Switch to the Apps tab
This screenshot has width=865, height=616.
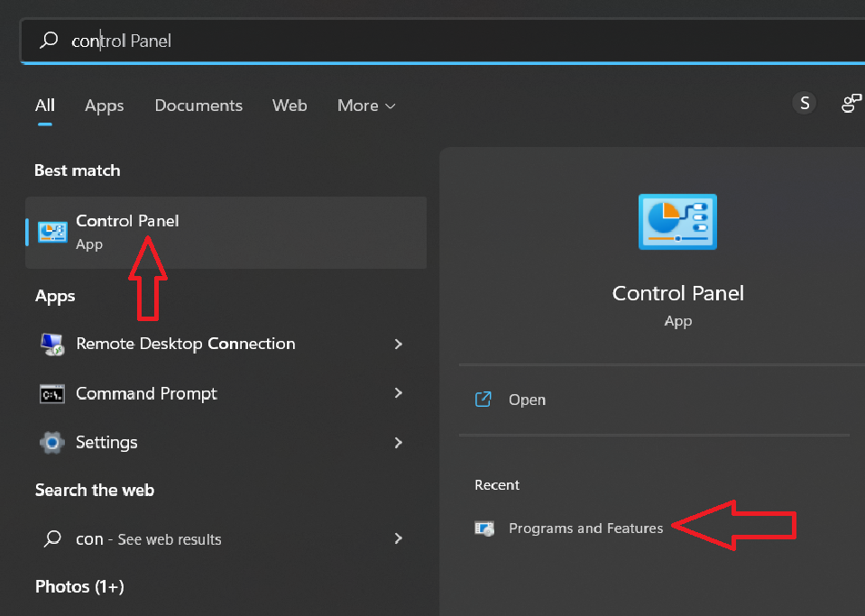point(105,106)
